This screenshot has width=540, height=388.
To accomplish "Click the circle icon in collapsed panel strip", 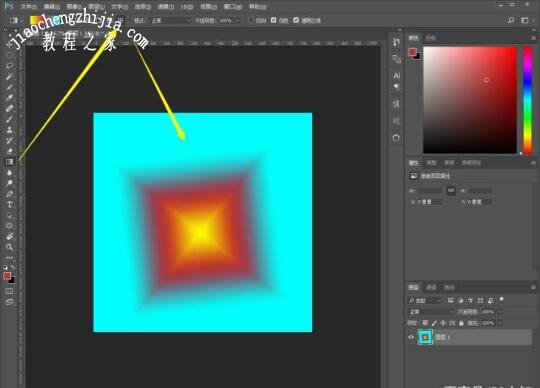I will [x=396, y=138].
